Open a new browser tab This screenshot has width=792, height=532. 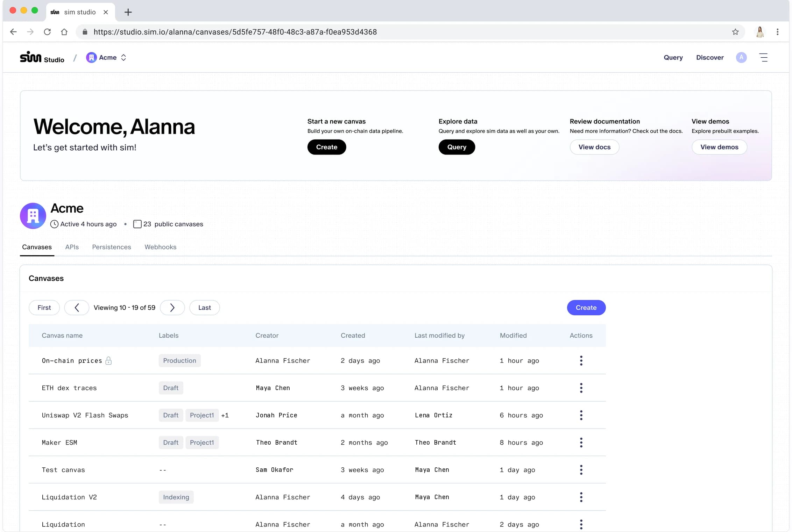click(128, 12)
